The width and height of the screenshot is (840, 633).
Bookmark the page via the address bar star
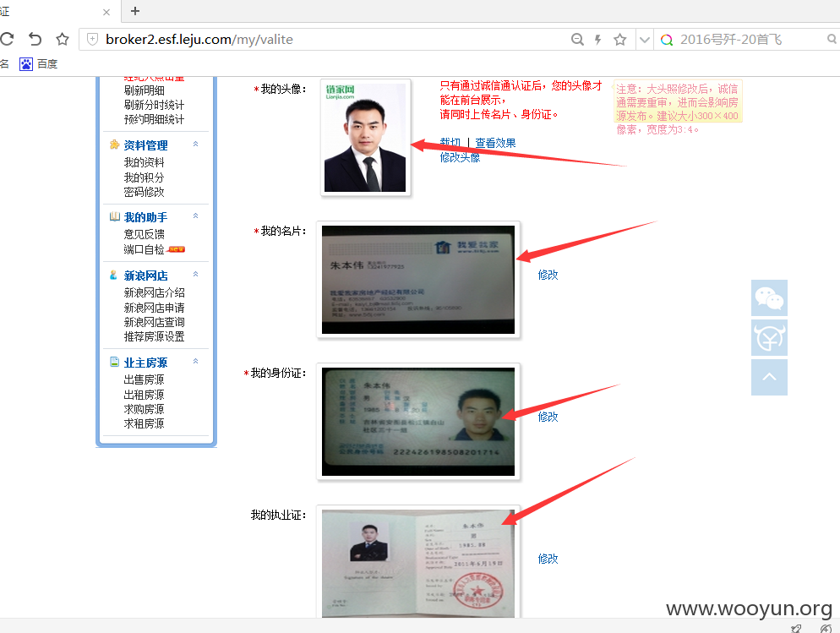(x=619, y=39)
